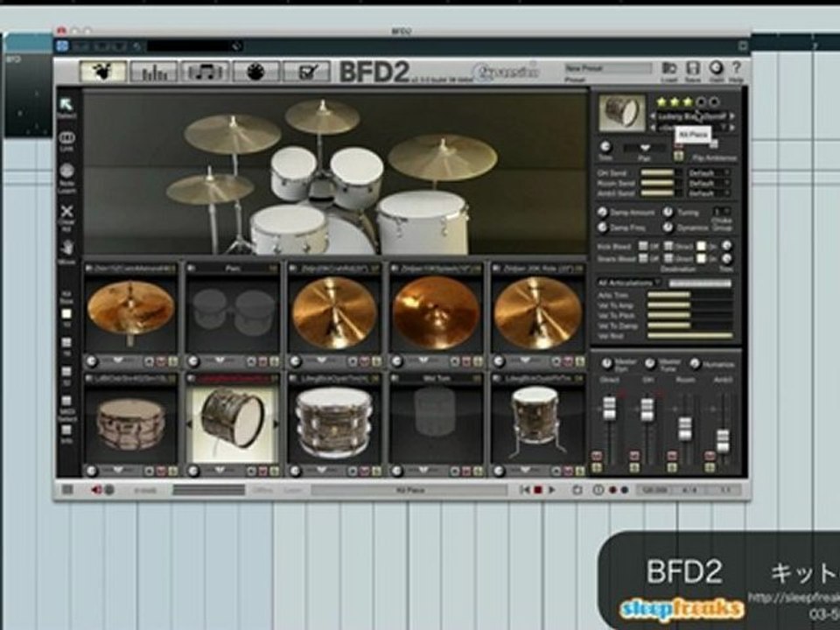Adjust the Room Send slider
This screenshot has width=840, height=630.
pyautogui.click(x=661, y=183)
